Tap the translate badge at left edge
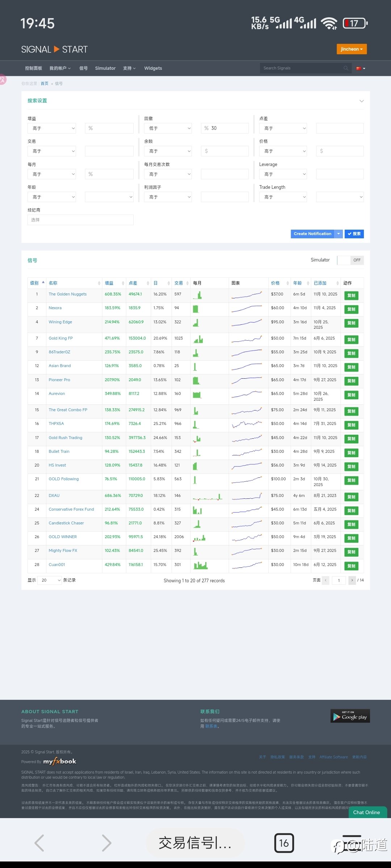 click(x=3, y=80)
